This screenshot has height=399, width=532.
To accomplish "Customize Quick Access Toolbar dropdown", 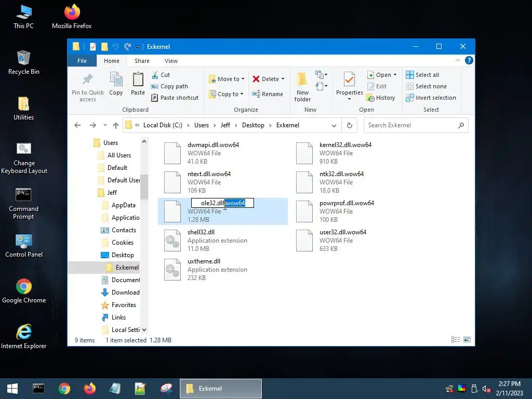I will [x=137, y=47].
